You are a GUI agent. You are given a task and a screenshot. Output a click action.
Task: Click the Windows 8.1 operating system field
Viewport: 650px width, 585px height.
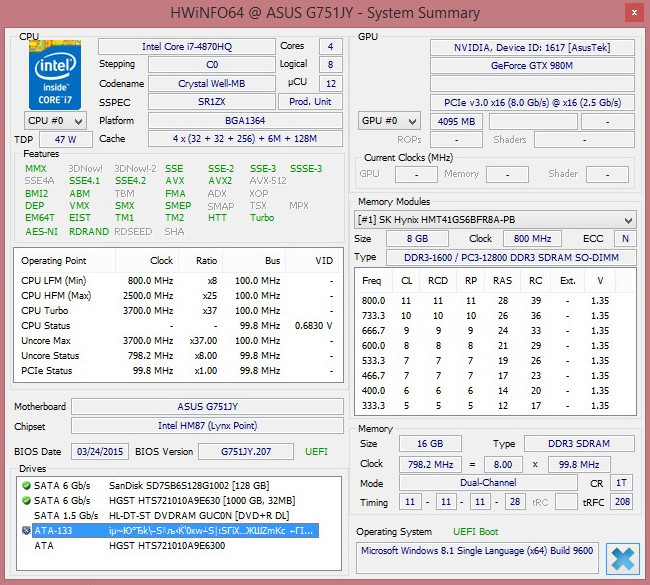[478, 551]
